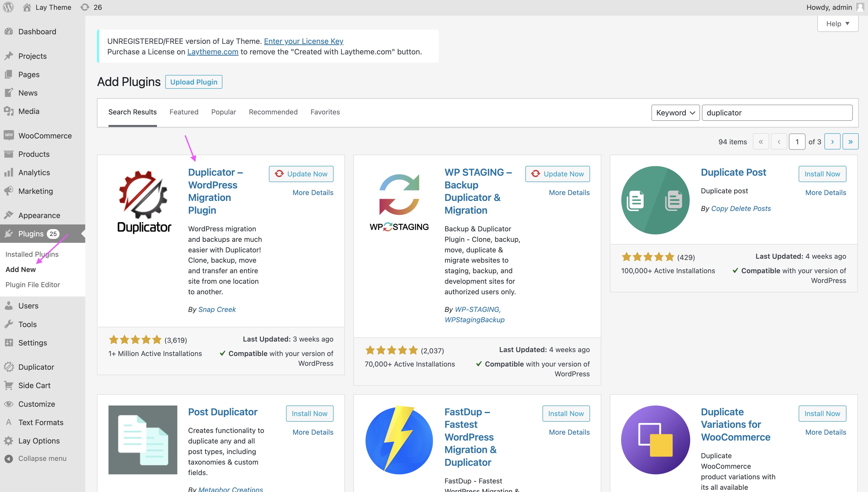Click the plugin search field containing duplicator
Image resolution: width=868 pixels, height=492 pixels.
[x=777, y=112]
